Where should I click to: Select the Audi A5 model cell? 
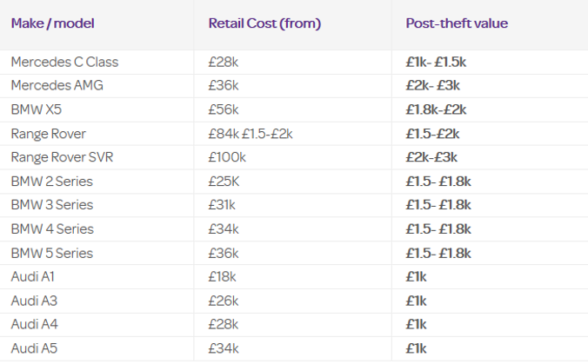(32, 348)
